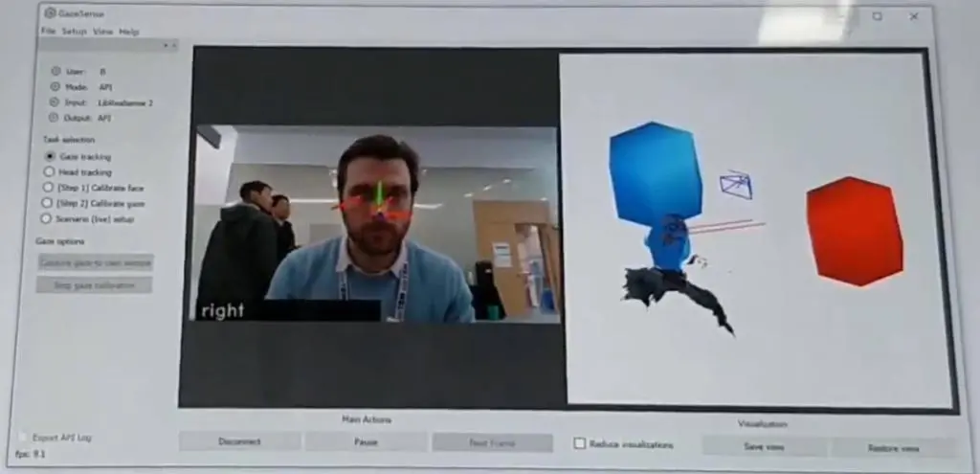This screenshot has width=980, height=474.
Task: Click the Input settings icon
Action: 55,102
